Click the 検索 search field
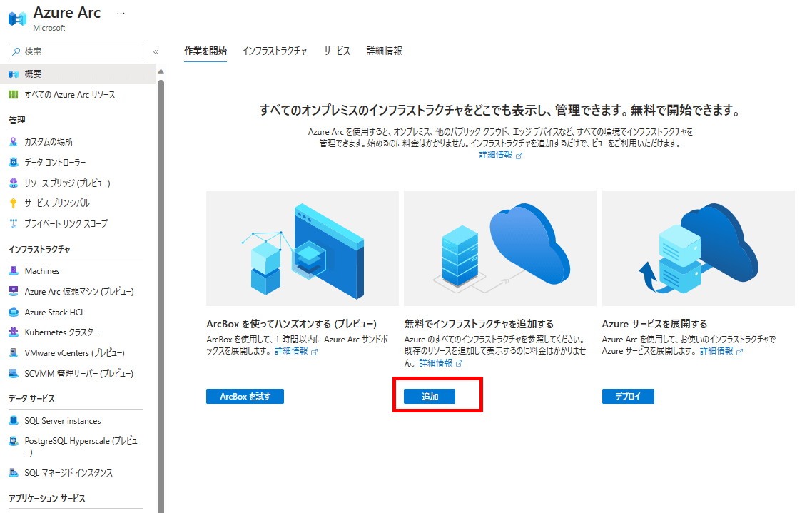The width and height of the screenshot is (812, 513). tap(76, 51)
